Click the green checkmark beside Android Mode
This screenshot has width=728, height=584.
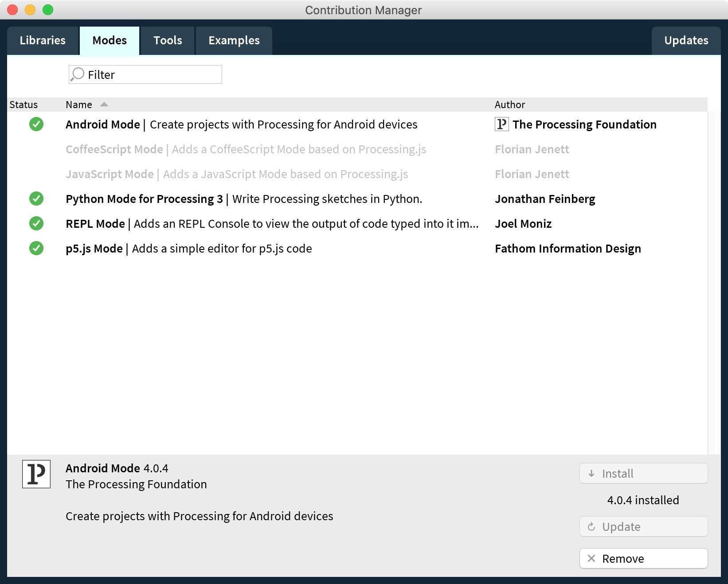pos(36,125)
